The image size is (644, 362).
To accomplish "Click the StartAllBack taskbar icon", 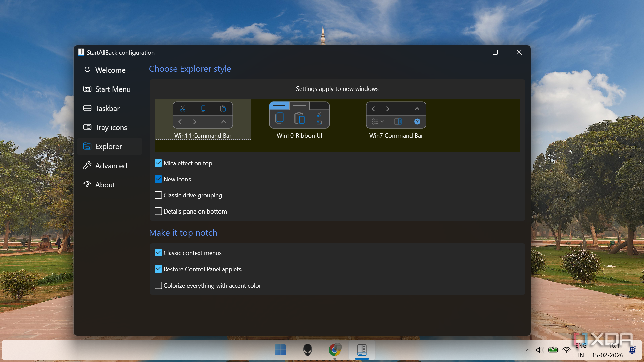I will (362, 350).
